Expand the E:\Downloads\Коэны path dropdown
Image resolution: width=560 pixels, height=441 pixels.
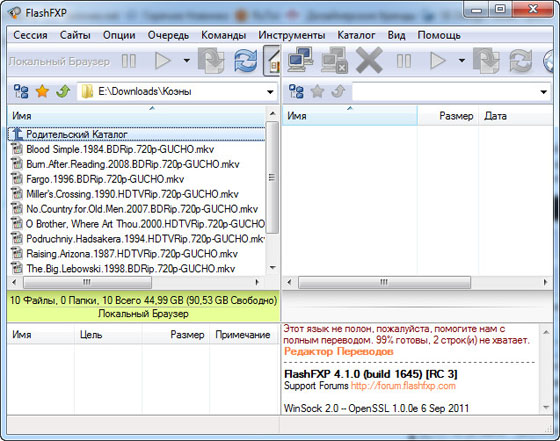[x=270, y=92]
